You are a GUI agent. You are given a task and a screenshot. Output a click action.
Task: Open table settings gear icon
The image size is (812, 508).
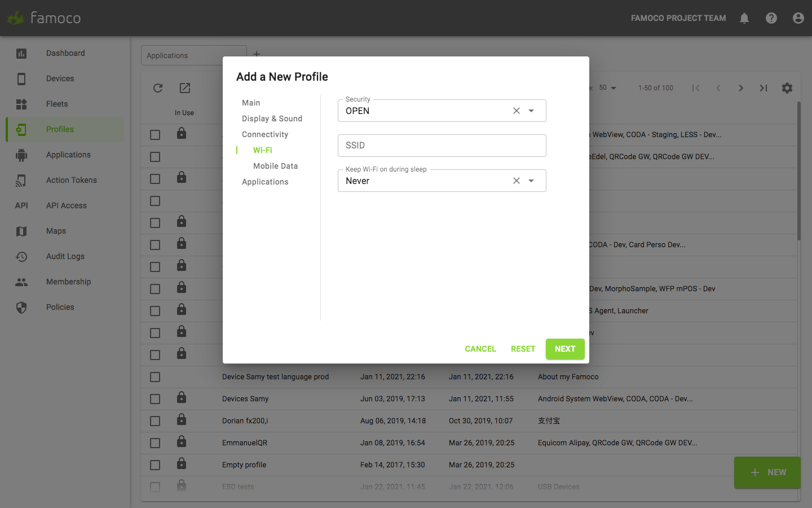click(787, 88)
